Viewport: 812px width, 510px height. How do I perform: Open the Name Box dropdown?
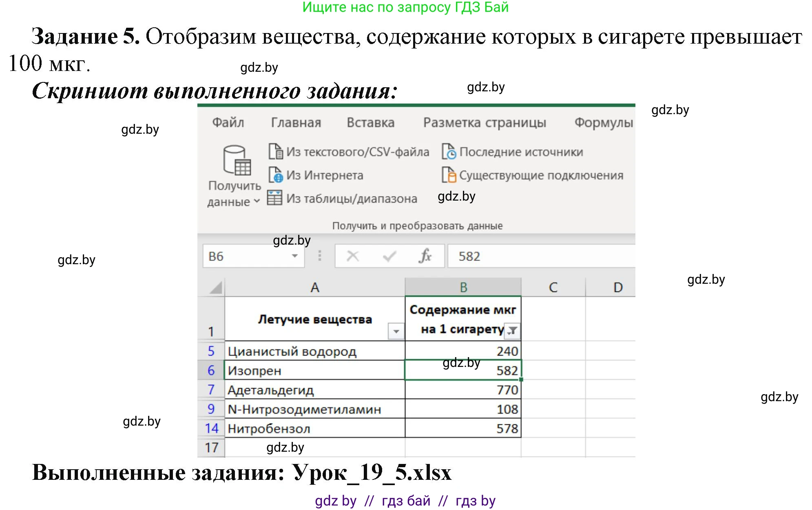point(294,256)
